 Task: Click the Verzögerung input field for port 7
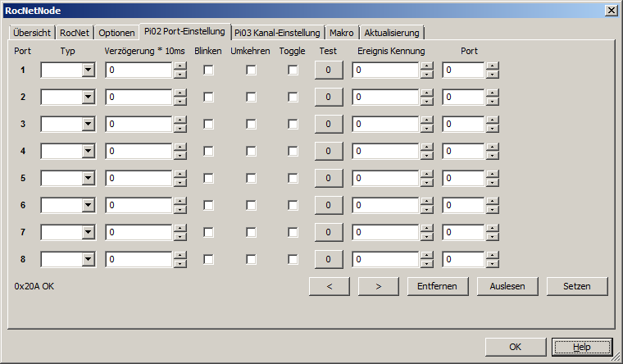tap(139, 233)
